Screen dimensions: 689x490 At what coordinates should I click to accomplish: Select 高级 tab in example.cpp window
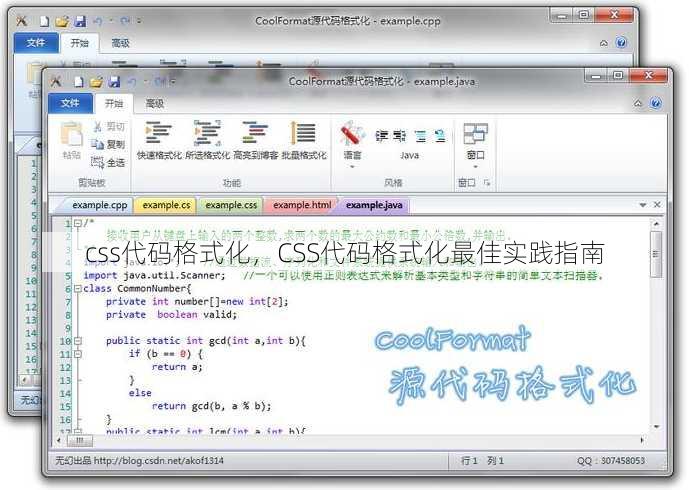pyautogui.click(x=120, y=43)
